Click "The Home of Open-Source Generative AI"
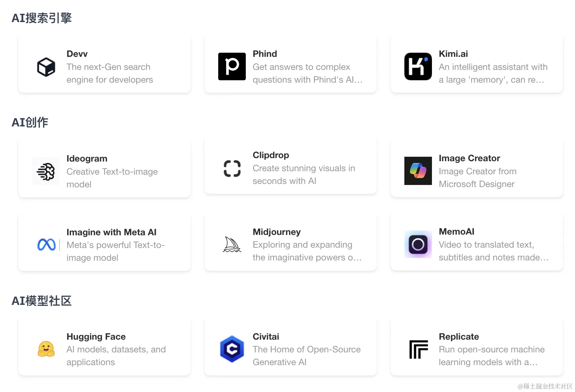The image size is (575, 392). tap(306, 356)
